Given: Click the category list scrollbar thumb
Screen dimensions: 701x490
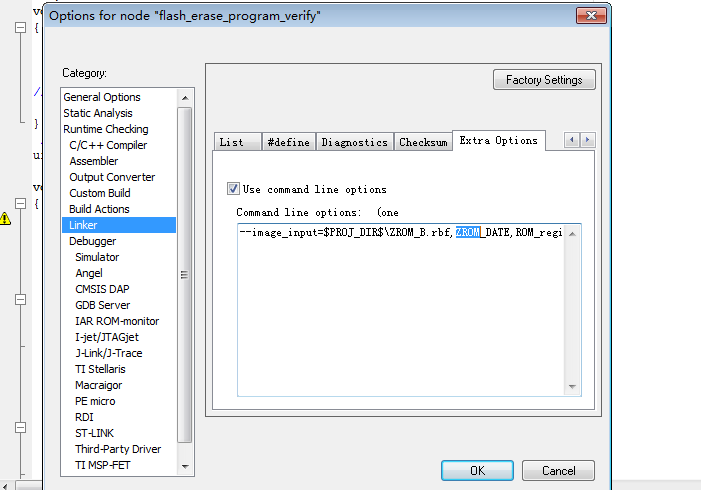Looking at the screenshot, I should tap(185, 275).
